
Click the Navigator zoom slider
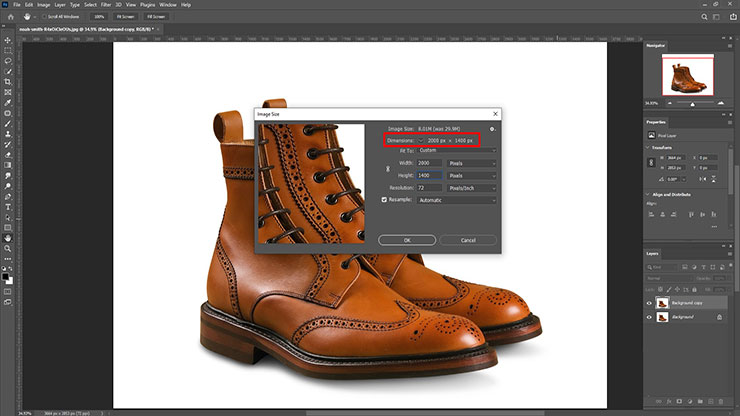(692, 103)
